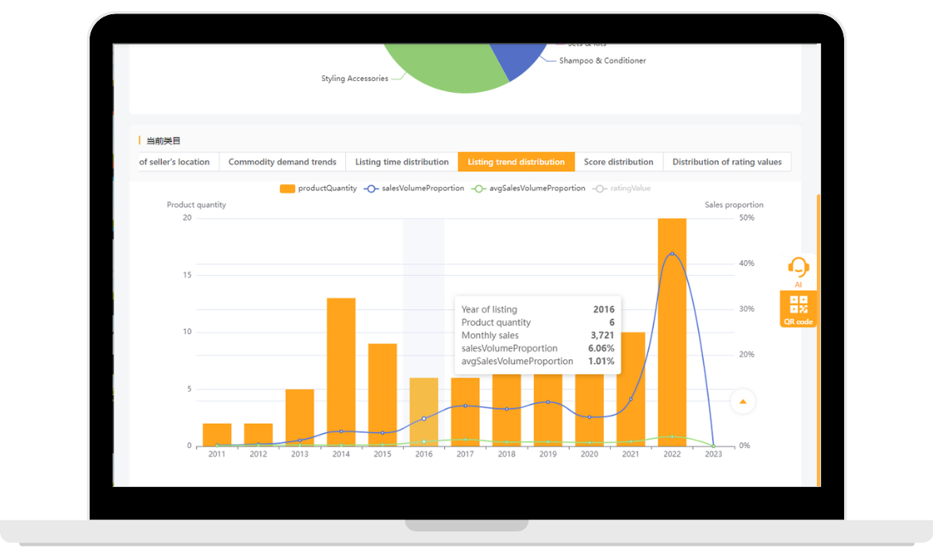Open the AI customer service assistant
933x560 pixels.
pyautogui.click(x=798, y=266)
